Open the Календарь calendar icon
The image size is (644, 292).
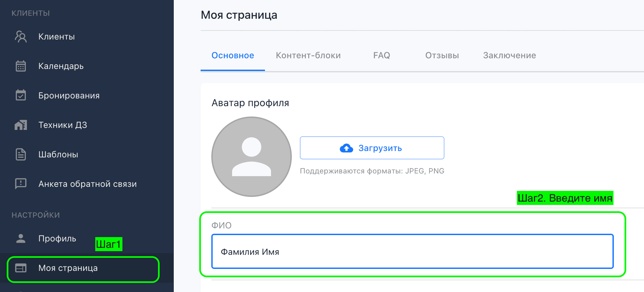click(x=21, y=66)
